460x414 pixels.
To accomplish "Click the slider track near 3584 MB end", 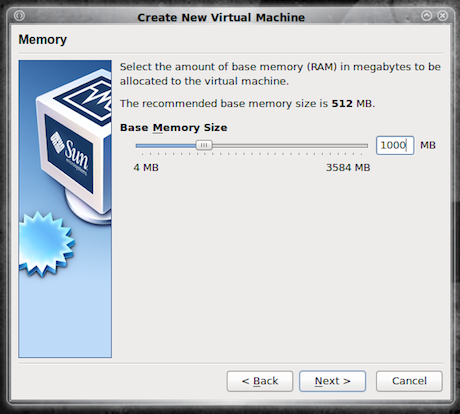I will coord(360,146).
